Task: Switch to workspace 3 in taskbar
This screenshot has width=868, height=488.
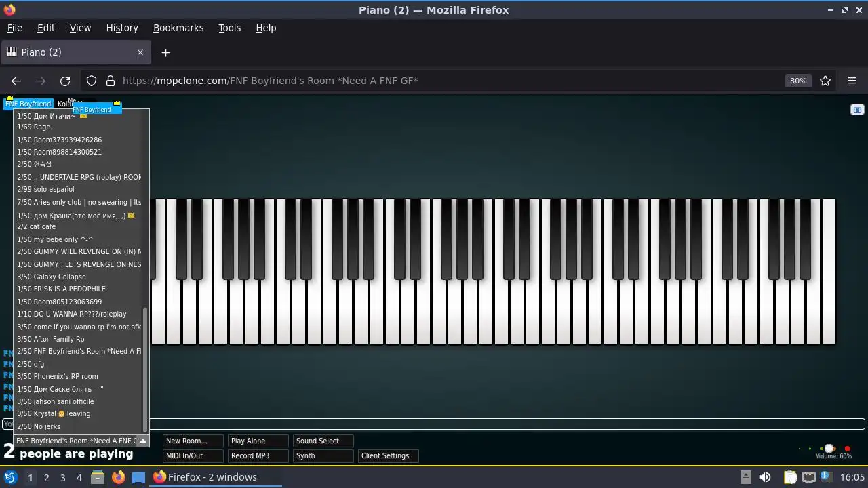Action: pyautogui.click(x=62, y=477)
